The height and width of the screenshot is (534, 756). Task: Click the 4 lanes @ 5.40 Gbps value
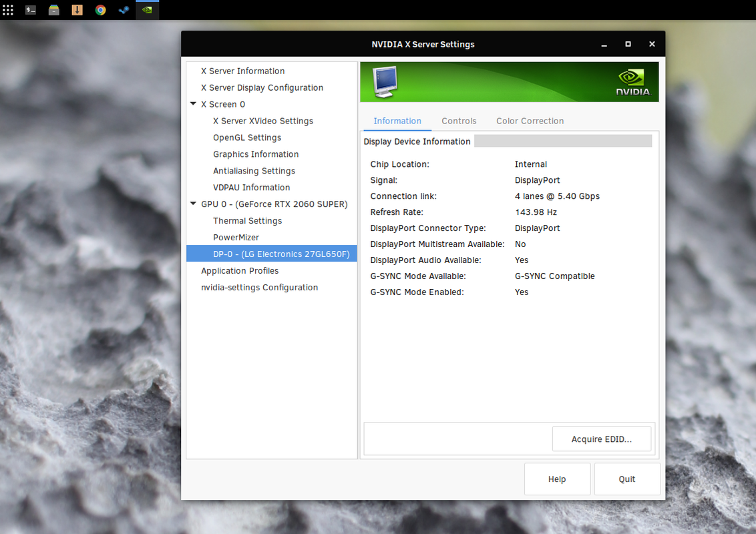point(557,196)
